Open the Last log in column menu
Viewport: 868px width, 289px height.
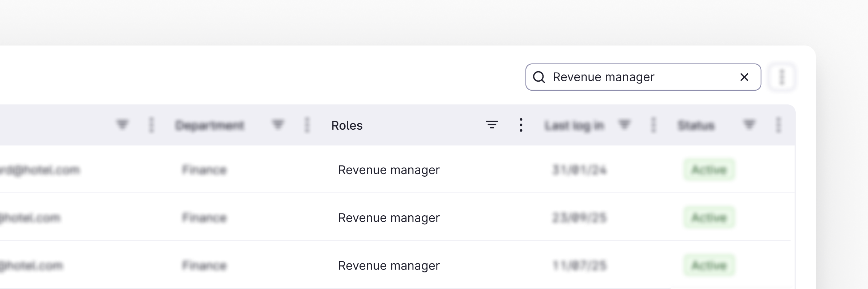point(653,125)
